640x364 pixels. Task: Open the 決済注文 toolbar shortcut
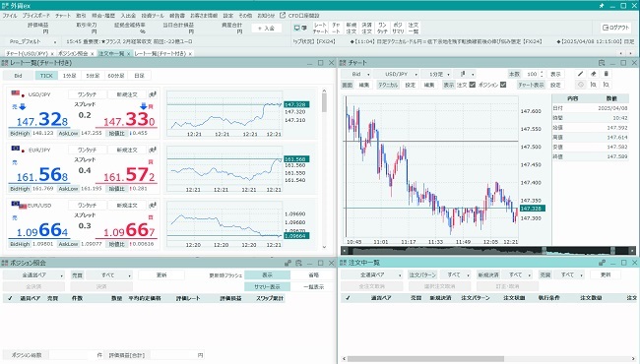[366, 28]
